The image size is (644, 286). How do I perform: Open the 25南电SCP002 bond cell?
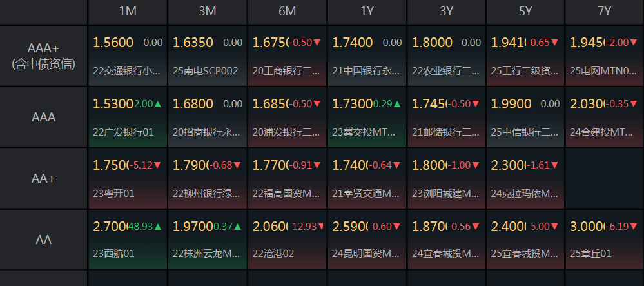point(208,56)
